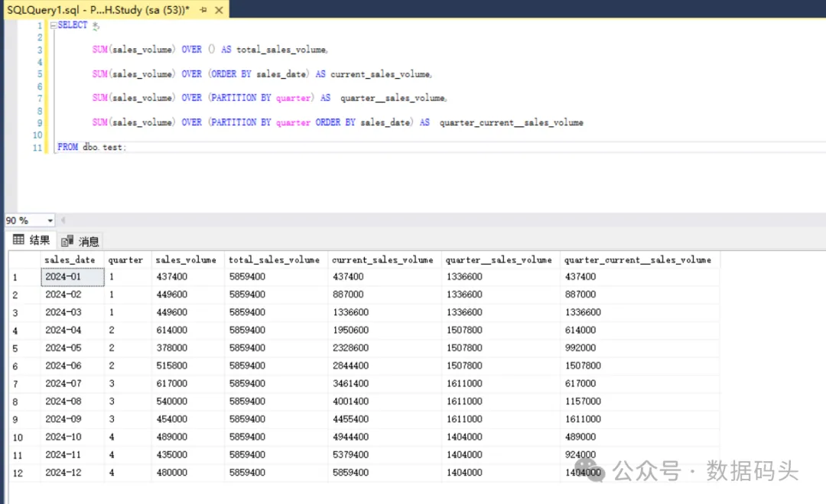Select row header number 1

24,278
